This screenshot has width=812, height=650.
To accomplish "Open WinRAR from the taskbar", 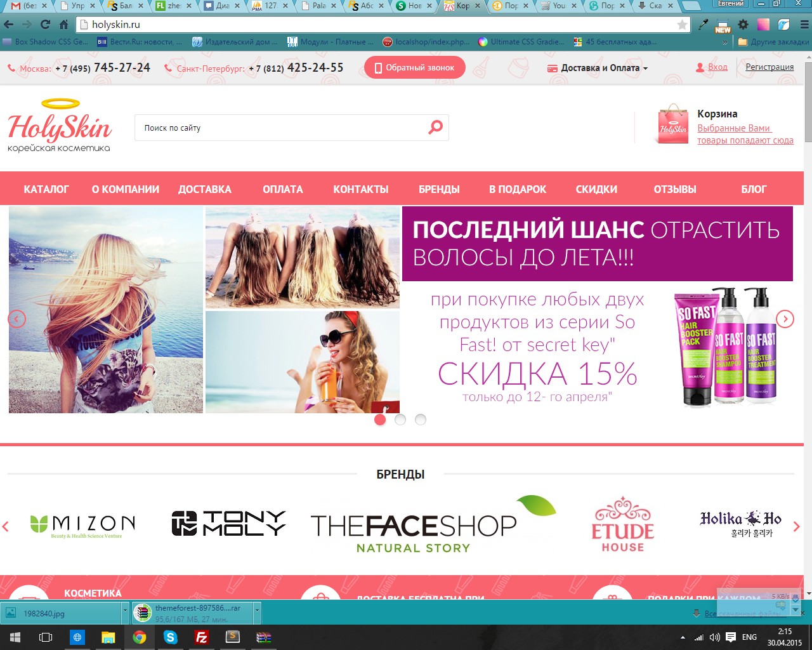I will click(263, 637).
